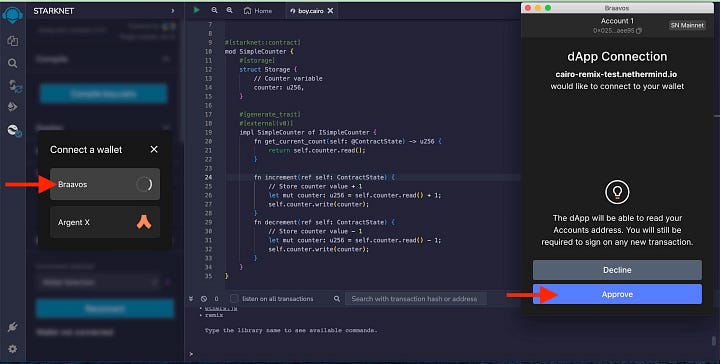Viewport: 720px width, 364px height.
Task: Open the SN Mainnet network selector
Action: click(x=687, y=25)
